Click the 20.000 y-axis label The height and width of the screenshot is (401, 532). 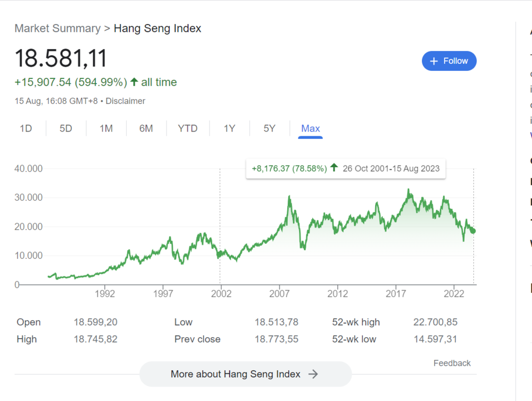coord(29,227)
